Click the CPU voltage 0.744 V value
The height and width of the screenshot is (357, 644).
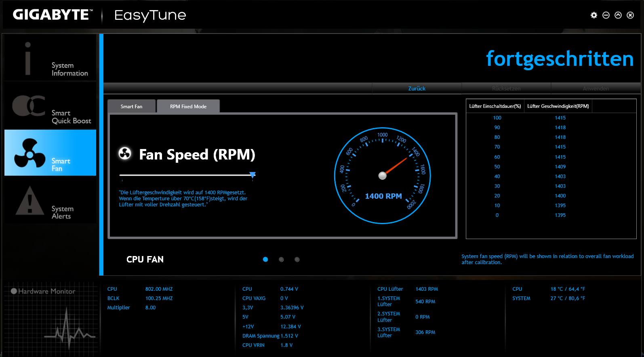[289, 289]
